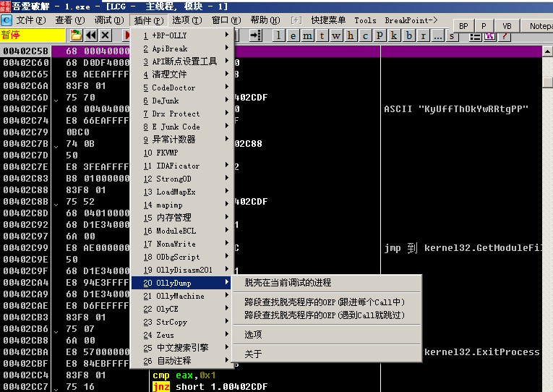Click the yellow 暂停 status indicator
The width and height of the screenshot is (553, 392).
click(x=33, y=35)
